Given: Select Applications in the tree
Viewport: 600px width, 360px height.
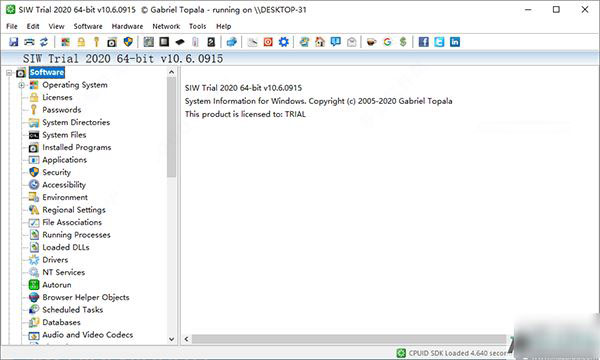Looking at the screenshot, I should (x=64, y=160).
